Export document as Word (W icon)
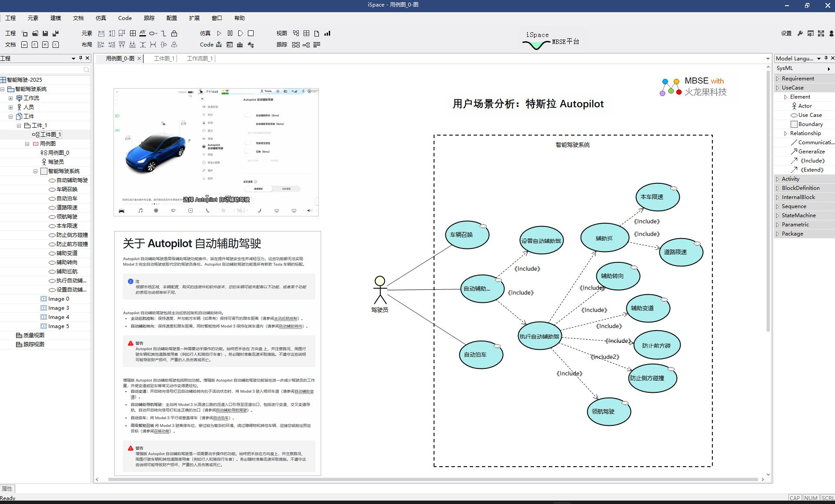The height and width of the screenshot is (504, 835). pyautogui.click(x=24, y=45)
